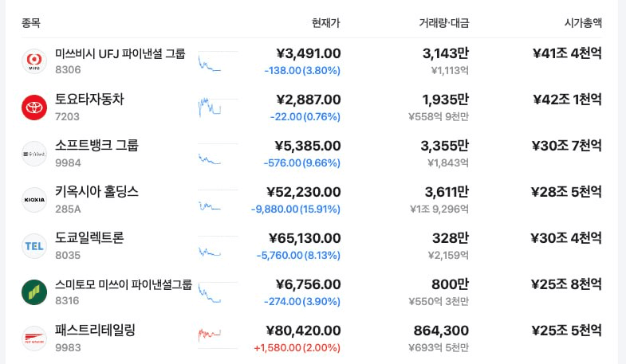626x364 pixels.
Task: Open the 키옥시아 홀딩스 stock entry
Action: tap(96, 192)
